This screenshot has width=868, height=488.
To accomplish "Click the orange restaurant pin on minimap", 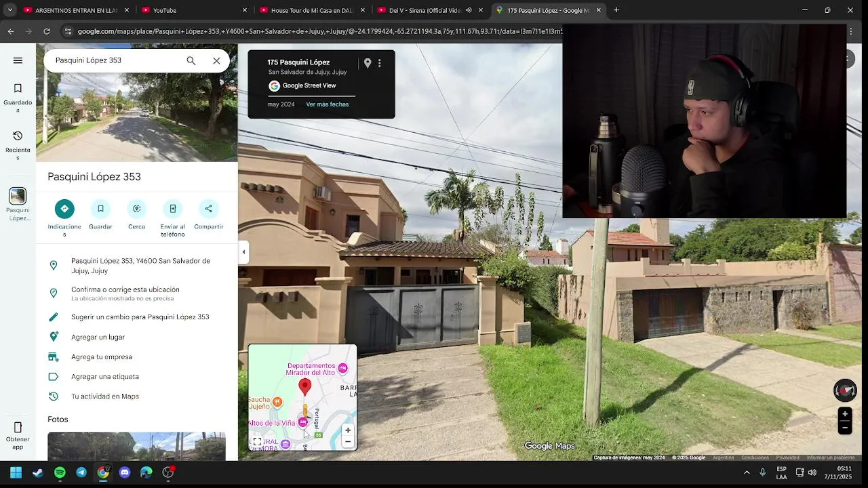I will (277, 402).
